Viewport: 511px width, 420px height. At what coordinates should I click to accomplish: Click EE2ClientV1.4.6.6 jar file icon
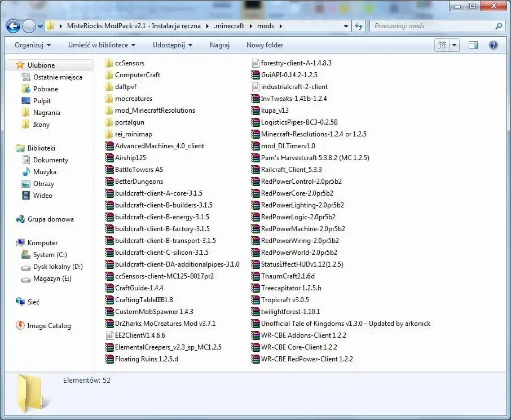(109, 335)
